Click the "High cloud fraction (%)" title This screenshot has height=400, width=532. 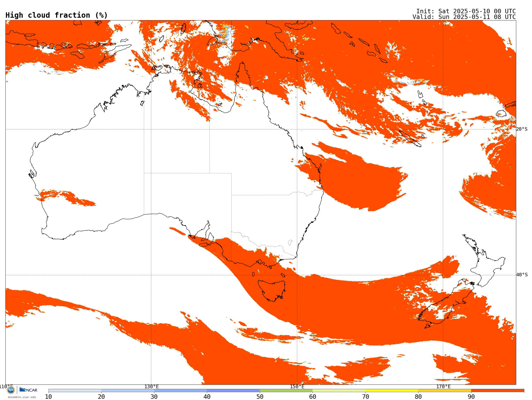click(x=57, y=15)
